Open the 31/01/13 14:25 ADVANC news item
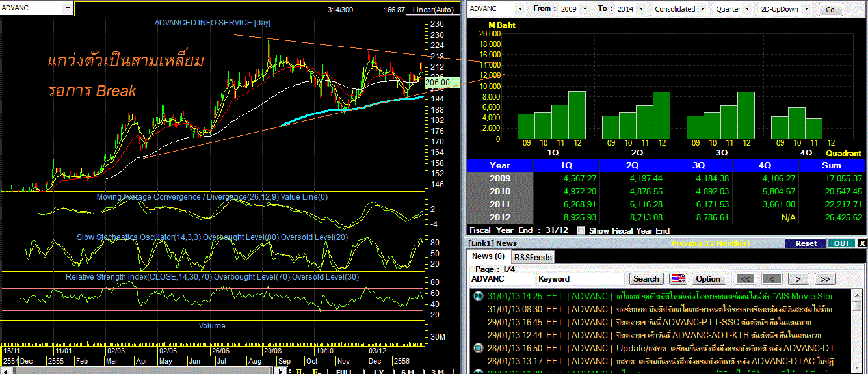The width and height of the screenshot is (868, 374). click(663, 296)
